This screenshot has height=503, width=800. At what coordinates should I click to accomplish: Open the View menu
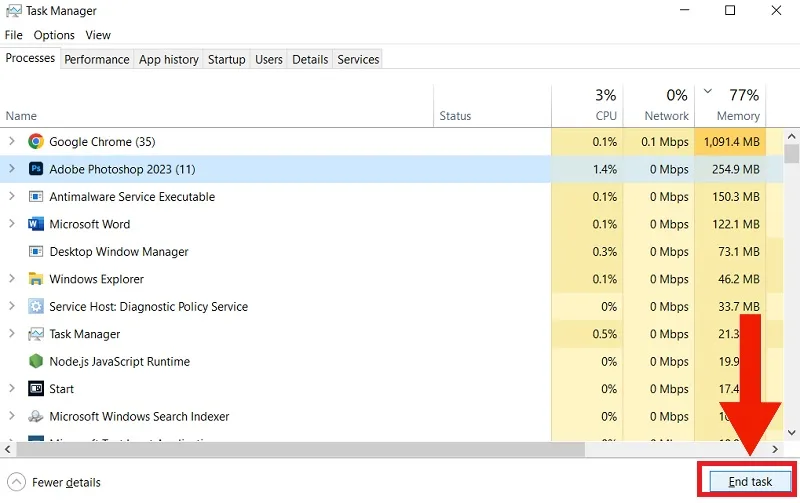(98, 35)
